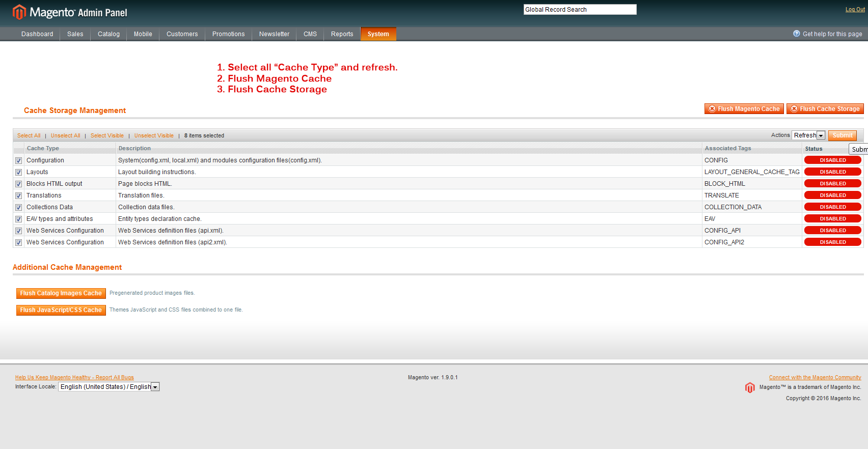Open the Reports menu
The height and width of the screenshot is (449, 868).
point(342,34)
